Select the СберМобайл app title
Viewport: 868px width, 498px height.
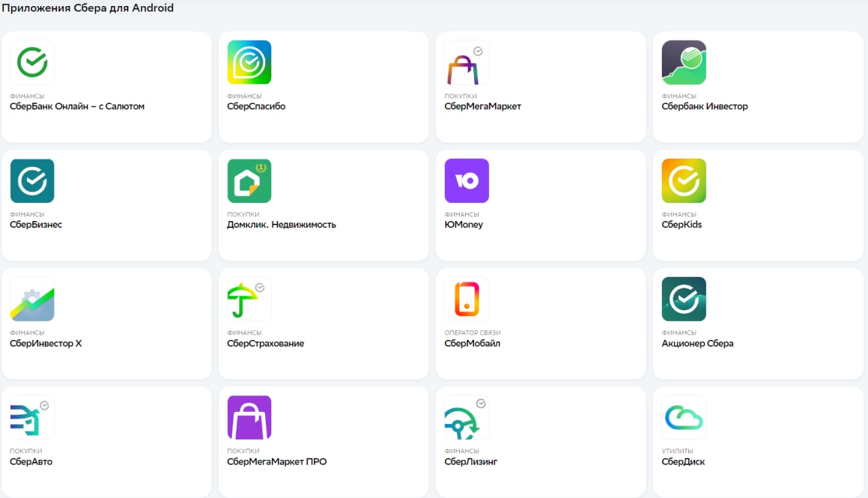click(473, 343)
